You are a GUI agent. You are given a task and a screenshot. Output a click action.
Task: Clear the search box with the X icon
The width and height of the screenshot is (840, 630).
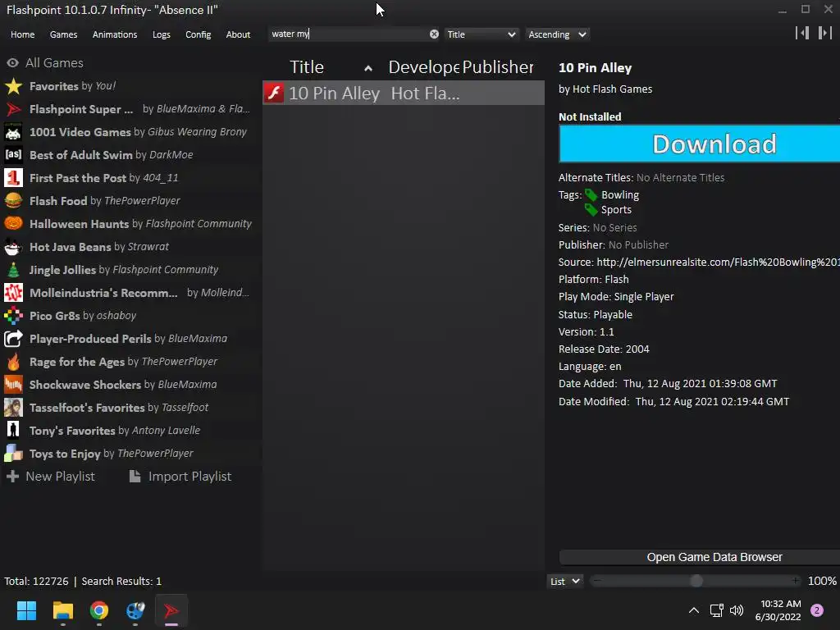click(434, 34)
